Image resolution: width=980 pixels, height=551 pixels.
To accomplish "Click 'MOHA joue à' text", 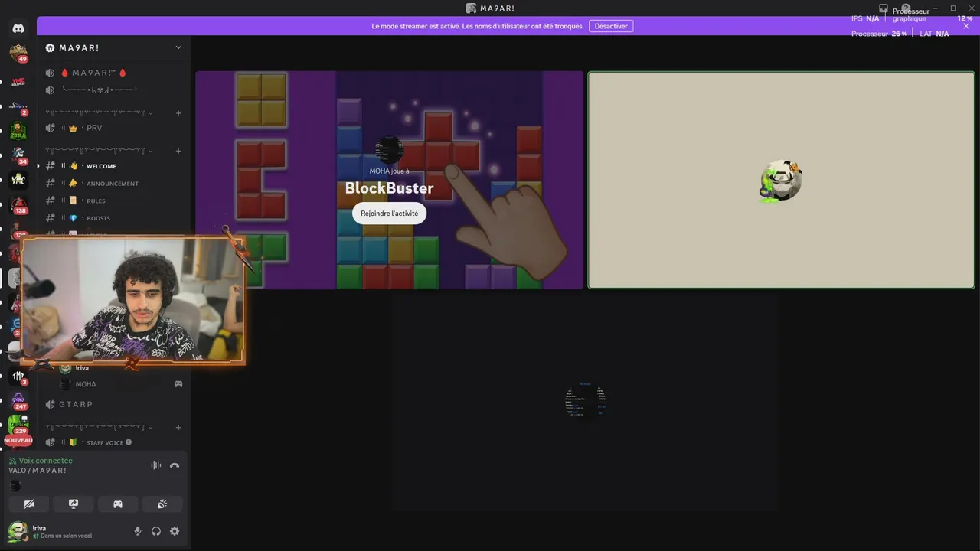I will (x=389, y=171).
